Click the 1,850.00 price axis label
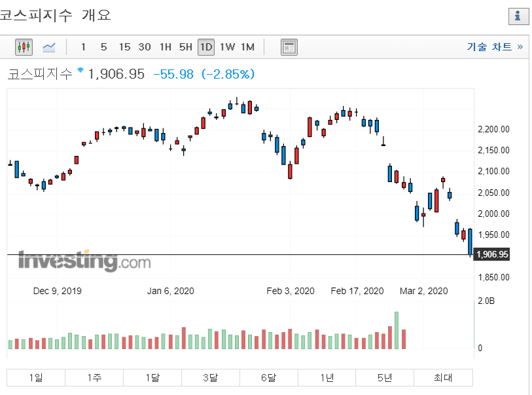The width and height of the screenshot is (532, 395). [493, 278]
